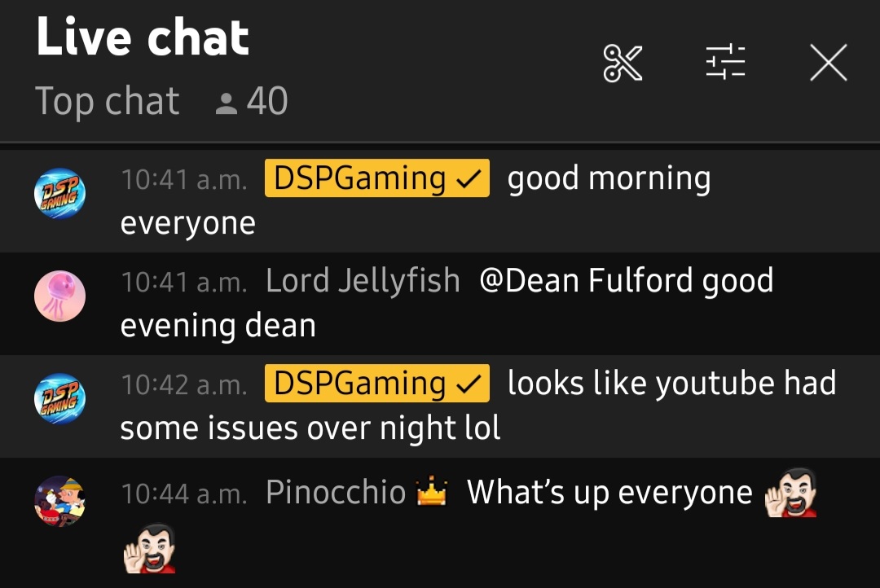This screenshot has width=880, height=588.
Task: Select DSPGaming badge on 10:41 message
Action: click(x=377, y=178)
